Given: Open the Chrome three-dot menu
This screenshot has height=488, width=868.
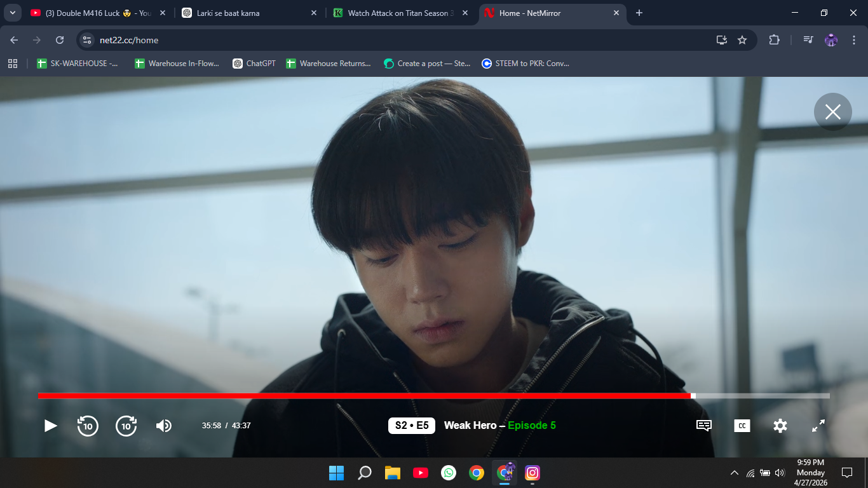Looking at the screenshot, I should point(853,40).
